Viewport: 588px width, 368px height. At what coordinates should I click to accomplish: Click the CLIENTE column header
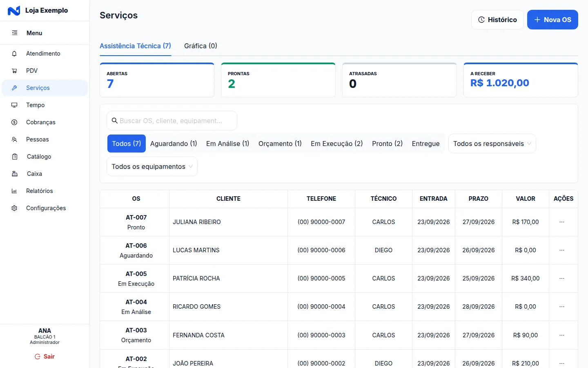tap(228, 199)
